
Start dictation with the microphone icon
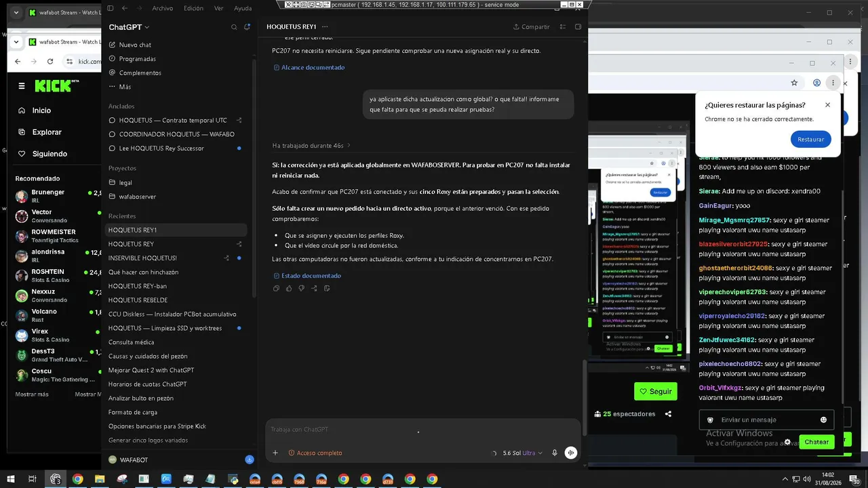[x=555, y=453]
